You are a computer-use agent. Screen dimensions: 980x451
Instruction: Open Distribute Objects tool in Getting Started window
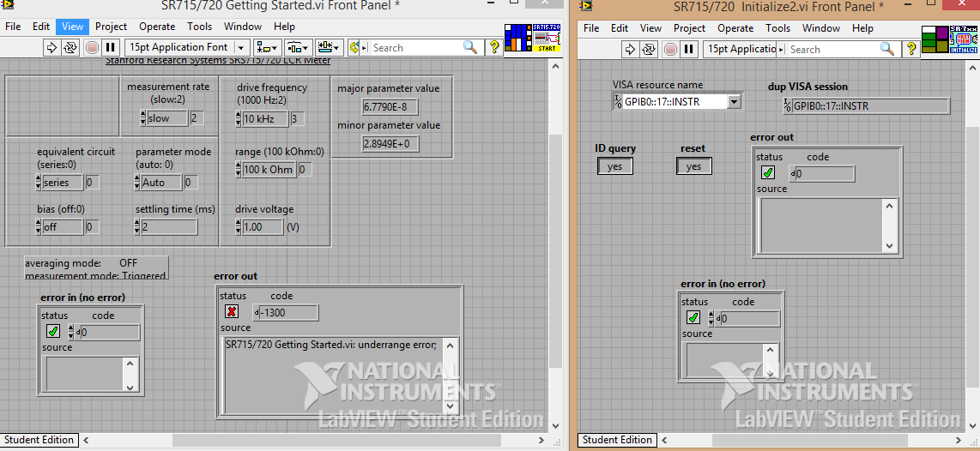tap(298, 47)
